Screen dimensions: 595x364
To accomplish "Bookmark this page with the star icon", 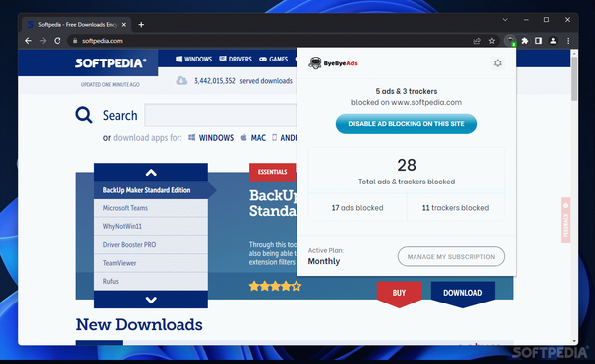I will pyautogui.click(x=492, y=41).
